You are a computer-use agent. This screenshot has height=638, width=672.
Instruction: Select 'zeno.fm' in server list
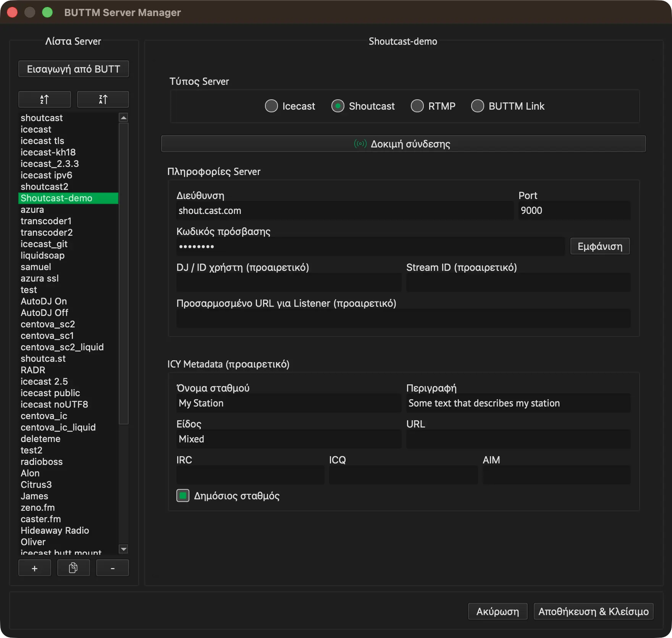(x=68, y=507)
